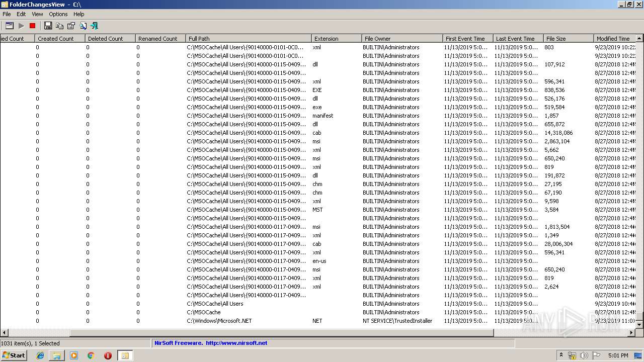The image size is (644, 362).
Task: Open the media player taskbar icon
Action: 74,355
